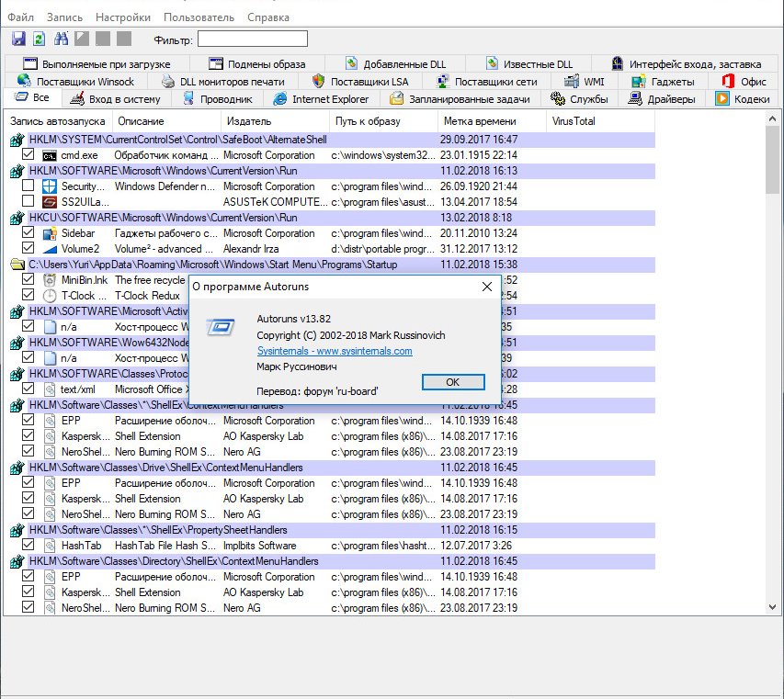Screen dimensions: 784x699
Task: Switch to the Вход в систему tab
Action: click(117, 99)
